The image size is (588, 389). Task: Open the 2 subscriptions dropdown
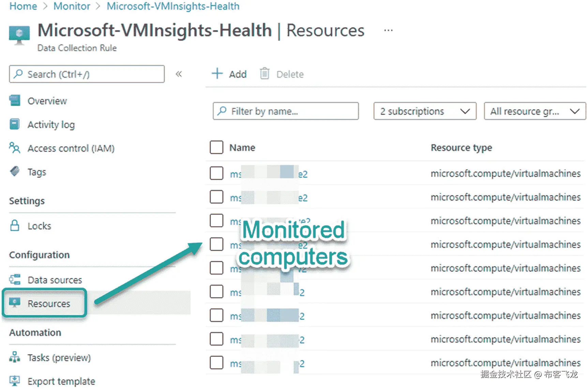coord(425,111)
